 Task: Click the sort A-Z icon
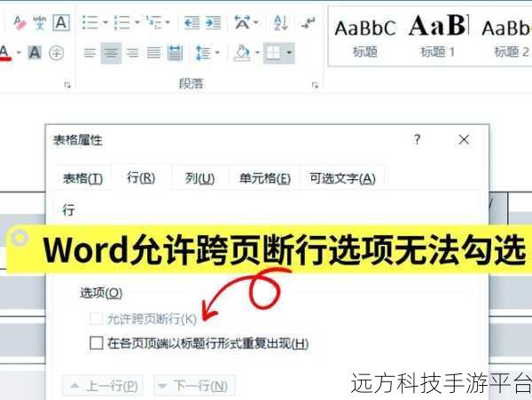pos(281,23)
